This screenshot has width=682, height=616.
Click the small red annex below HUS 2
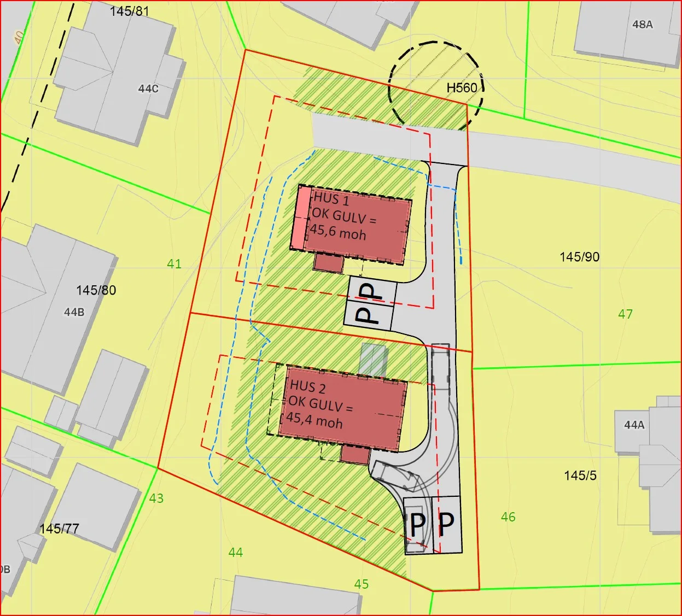point(355,455)
